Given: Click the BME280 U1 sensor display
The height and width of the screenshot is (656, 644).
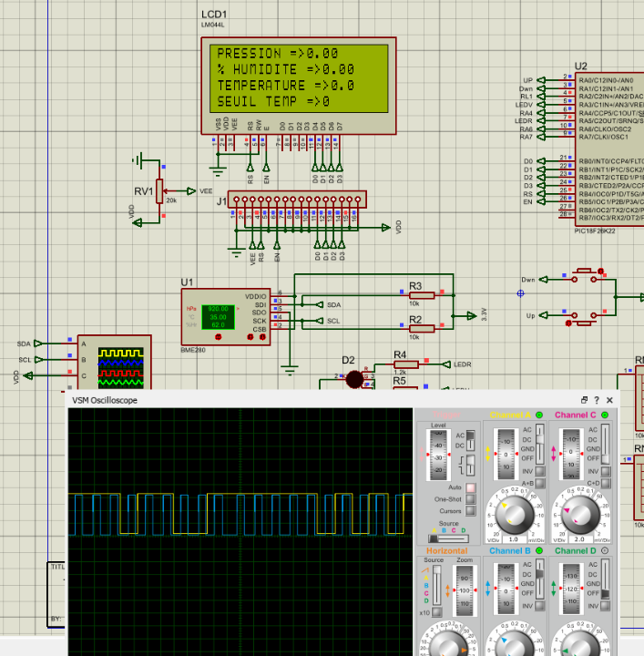Looking at the screenshot, I should point(218,317).
